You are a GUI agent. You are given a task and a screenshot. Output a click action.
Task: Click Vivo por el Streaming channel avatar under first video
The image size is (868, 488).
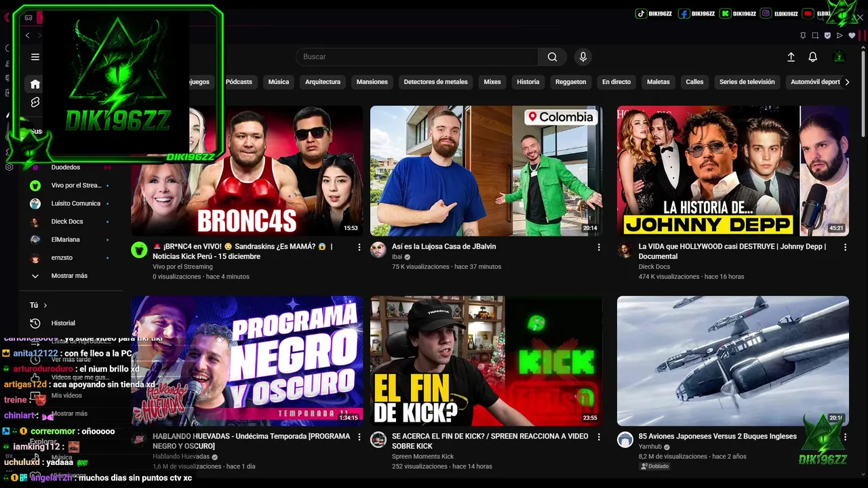click(139, 249)
